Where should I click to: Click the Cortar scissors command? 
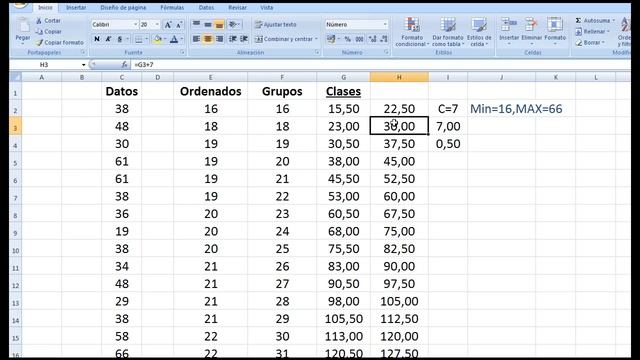pos(48,20)
